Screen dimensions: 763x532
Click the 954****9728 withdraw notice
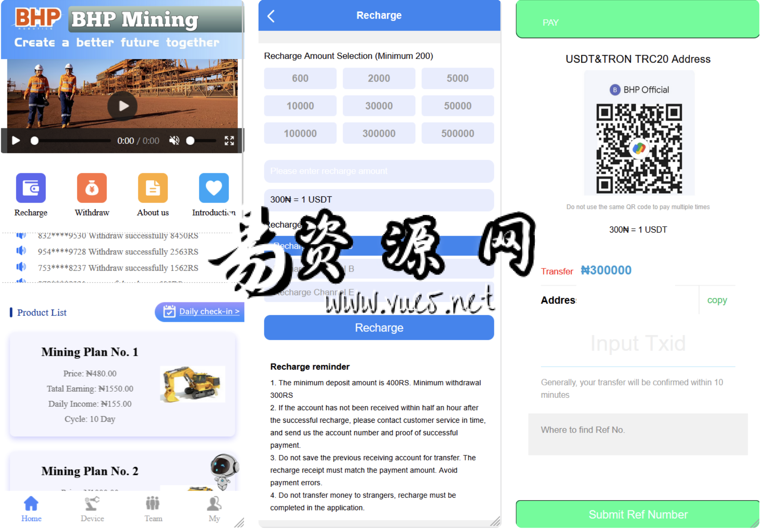118,252
